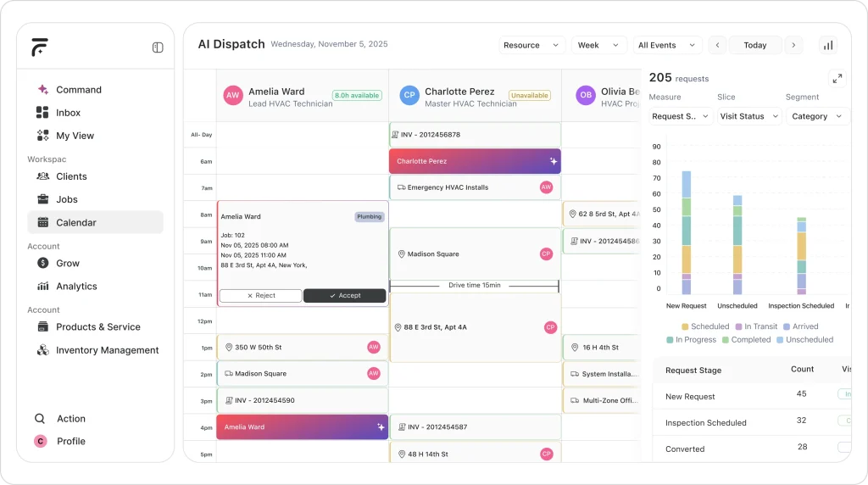The width and height of the screenshot is (868, 485).
Task: Click Amelia Ward AW avatar in header
Action: coord(233,95)
